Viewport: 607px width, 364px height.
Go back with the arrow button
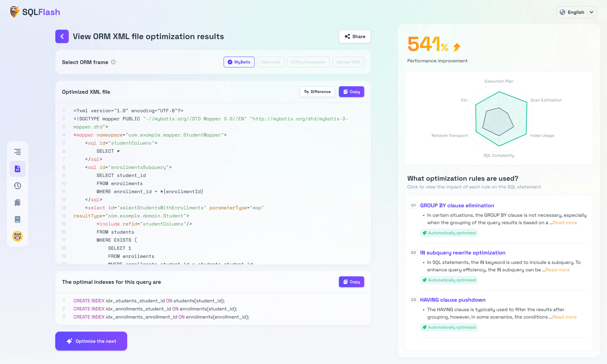click(x=62, y=36)
